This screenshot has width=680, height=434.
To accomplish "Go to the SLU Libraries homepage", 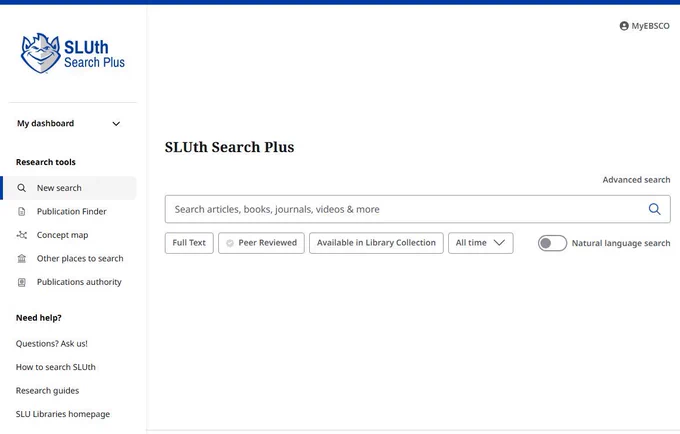I will click(63, 414).
